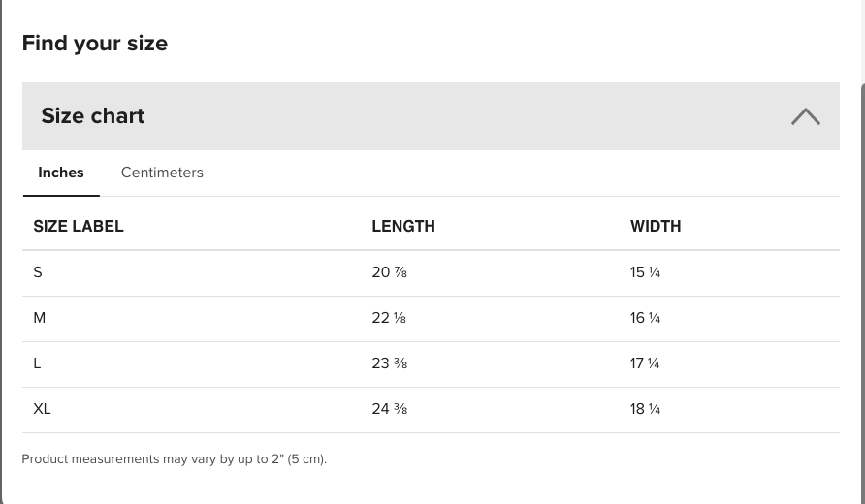The width and height of the screenshot is (865, 504).
Task: Click width value 15 ¼ for S
Action: click(x=646, y=272)
